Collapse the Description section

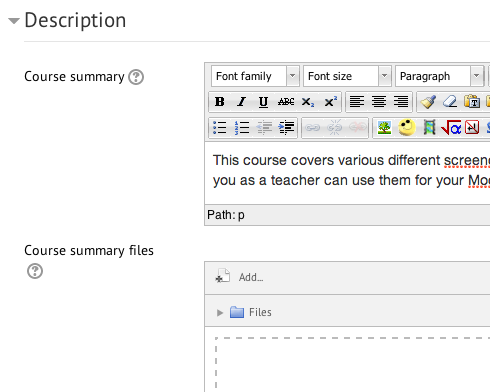point(14,21)
